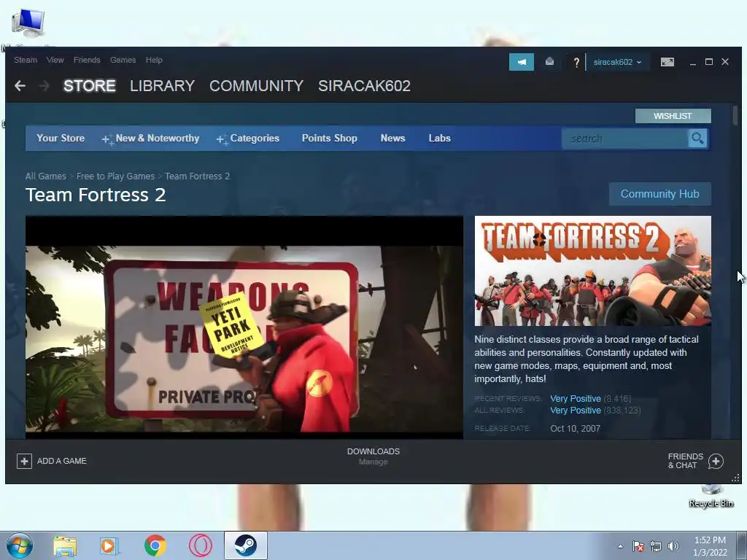Click the Steam taskbar icon
Image resolution: width=747 pixels, height=560 pixels.
point(245,545)
